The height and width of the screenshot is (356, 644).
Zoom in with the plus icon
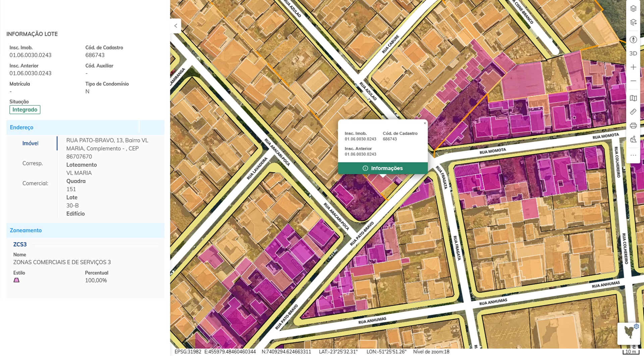tap(633, 67)
